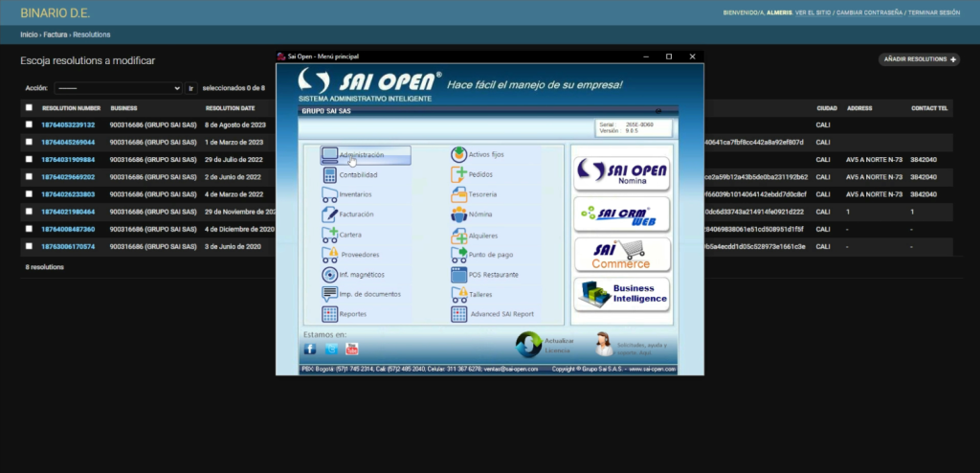Open resolution link 18764021980464

(x=68, y=213)
